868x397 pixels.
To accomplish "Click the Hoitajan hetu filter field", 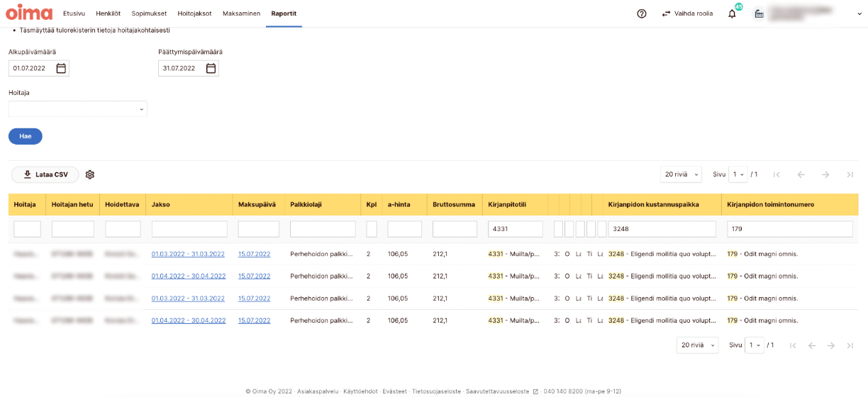I will (73, 229).
